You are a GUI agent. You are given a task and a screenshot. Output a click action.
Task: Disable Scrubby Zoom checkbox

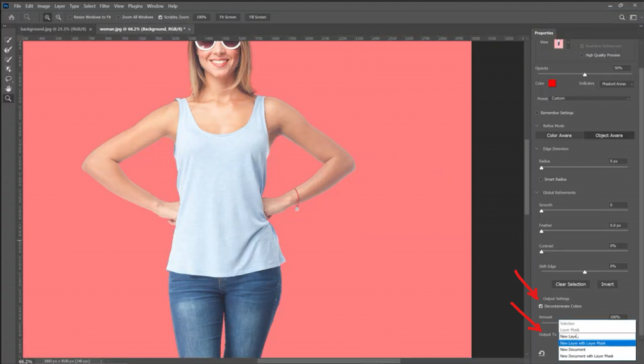tap(160, 17)
